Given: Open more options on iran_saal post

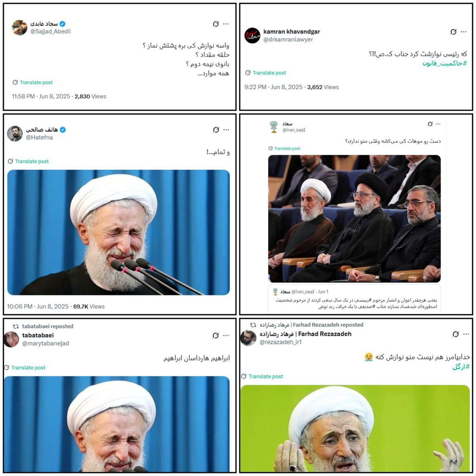Looking at the screenshot, I should tap(438, 124).
